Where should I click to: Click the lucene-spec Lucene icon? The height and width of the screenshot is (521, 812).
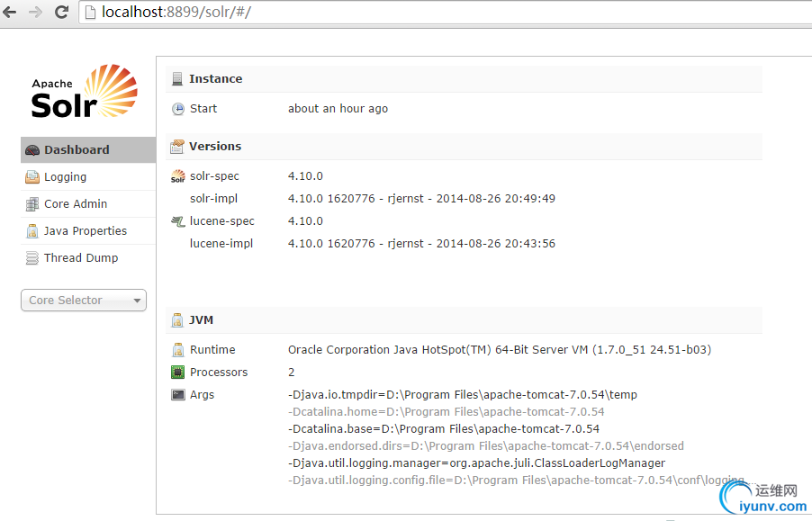tap(177, 221)
